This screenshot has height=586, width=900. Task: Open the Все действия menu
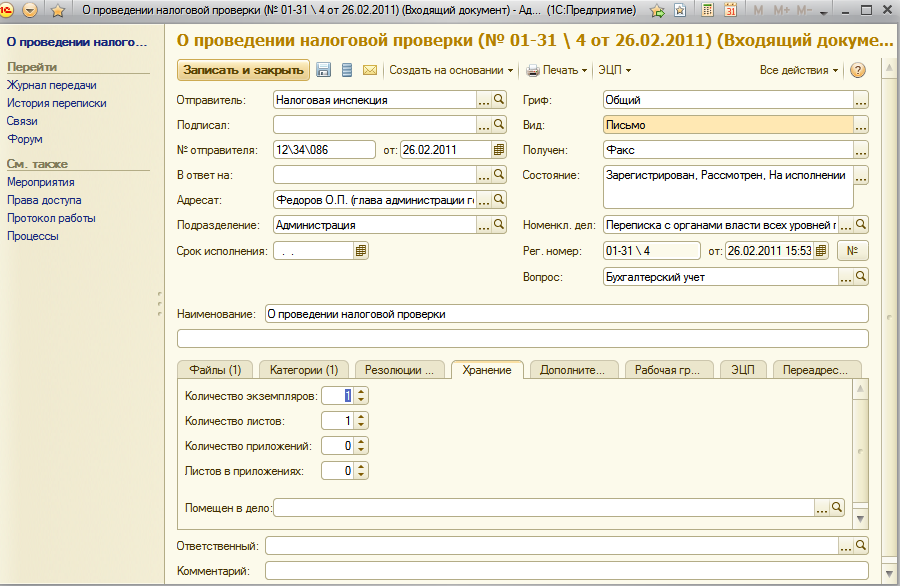click(x=799, y=70)
